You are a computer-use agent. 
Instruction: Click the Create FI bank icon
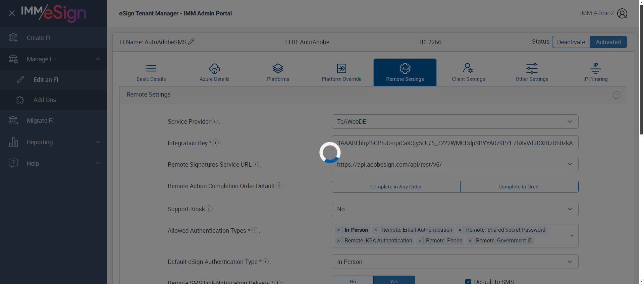(13, 38)
